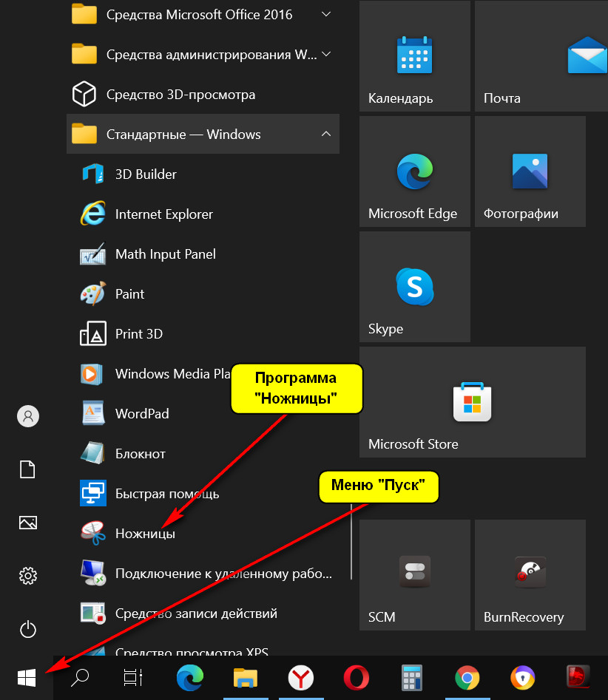The width and height of the screenshot is (608, 700).
Task: Open Средство 3D-просмотра
Action: coord(203,94)
